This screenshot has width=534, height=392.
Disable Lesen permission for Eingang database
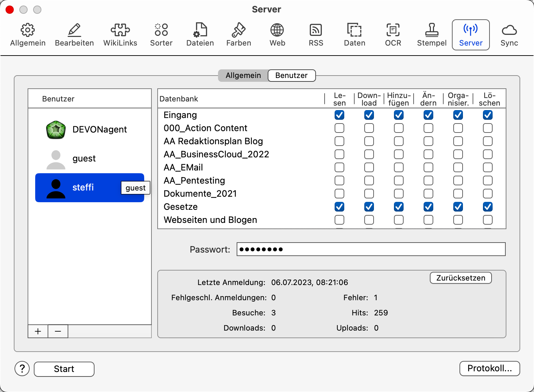(x=339, y=115)
